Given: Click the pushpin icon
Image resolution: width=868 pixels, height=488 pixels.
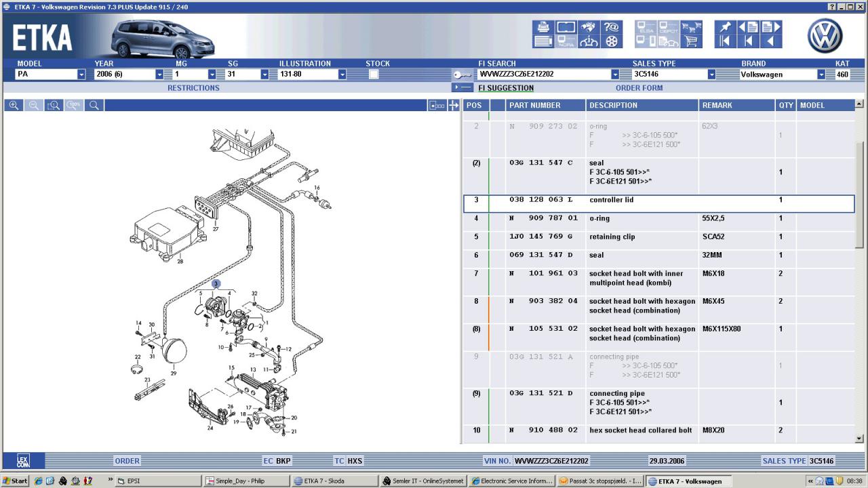Looking at the screenshot, I should click(725, 27).
